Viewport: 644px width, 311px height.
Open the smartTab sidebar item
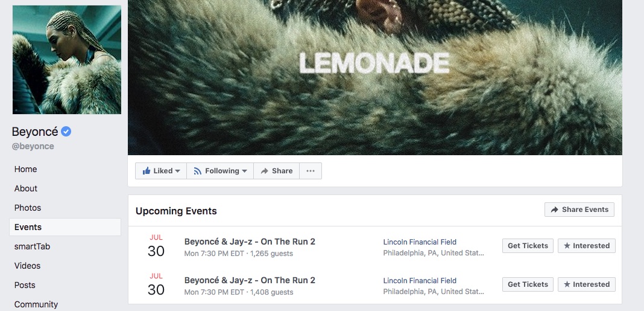click(x=32, y=246)
